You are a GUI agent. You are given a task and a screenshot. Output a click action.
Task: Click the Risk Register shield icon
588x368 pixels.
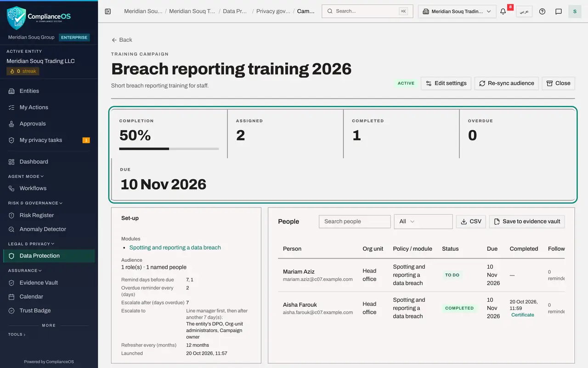click(11, 215)
